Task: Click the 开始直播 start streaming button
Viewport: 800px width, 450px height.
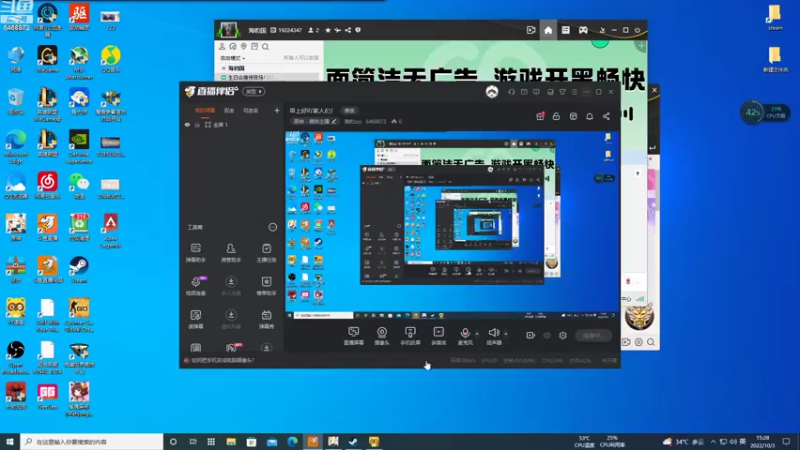Action: pyautogui.click(x=593, y=335)
